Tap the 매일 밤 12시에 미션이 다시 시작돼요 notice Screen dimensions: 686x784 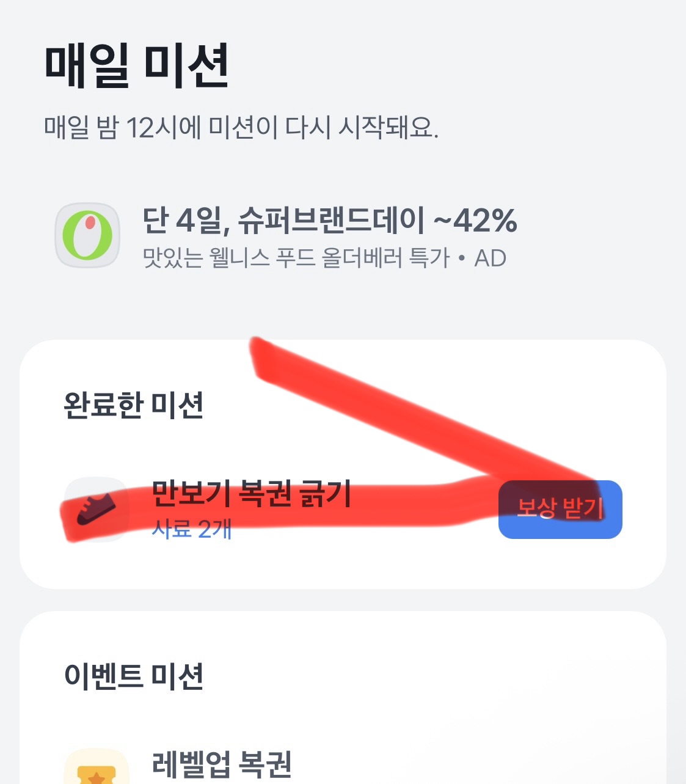click(241, 128)
